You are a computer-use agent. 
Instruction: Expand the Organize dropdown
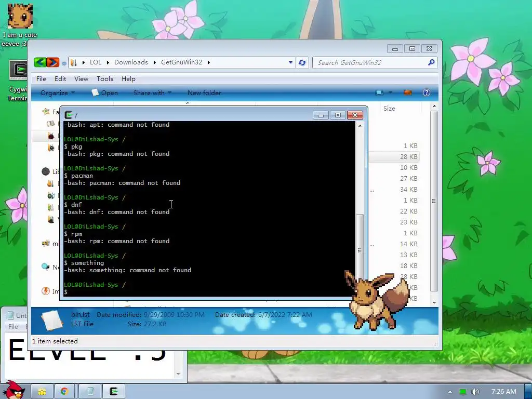click(57, 92)
